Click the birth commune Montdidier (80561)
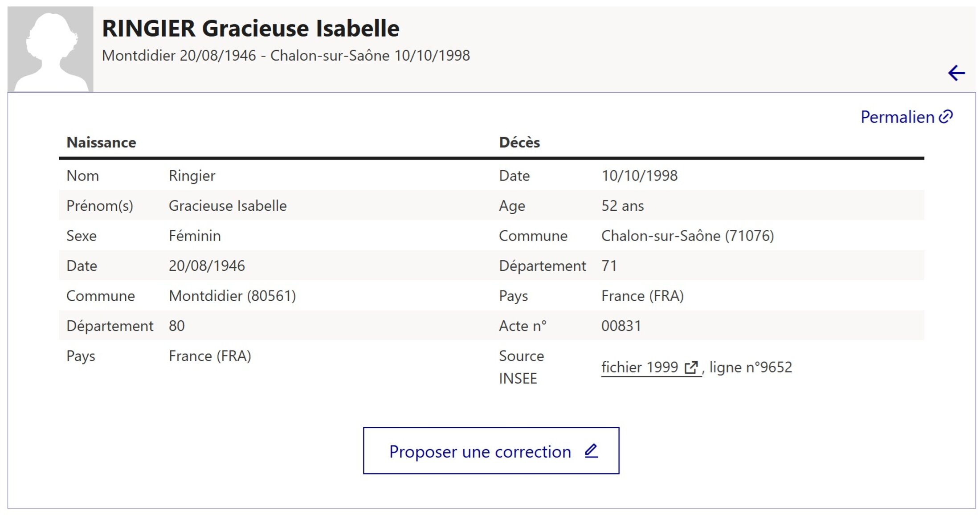The width and height of the screenshot is (980, 515). click(232, 296)
